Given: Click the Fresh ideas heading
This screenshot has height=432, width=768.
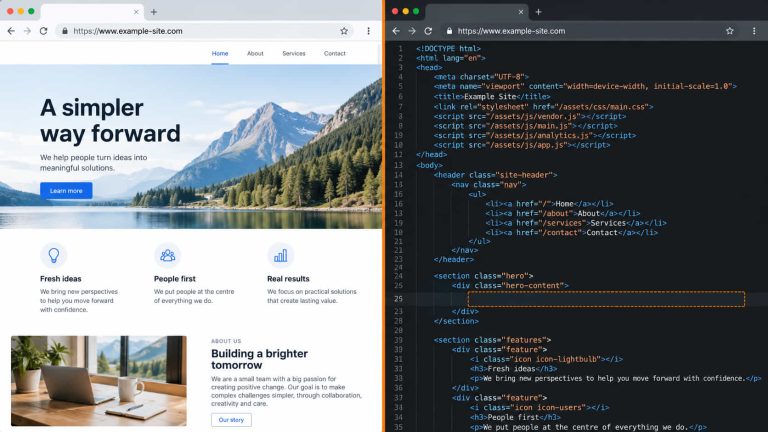Looking at the screenshot, I should [x=61, y=279].
